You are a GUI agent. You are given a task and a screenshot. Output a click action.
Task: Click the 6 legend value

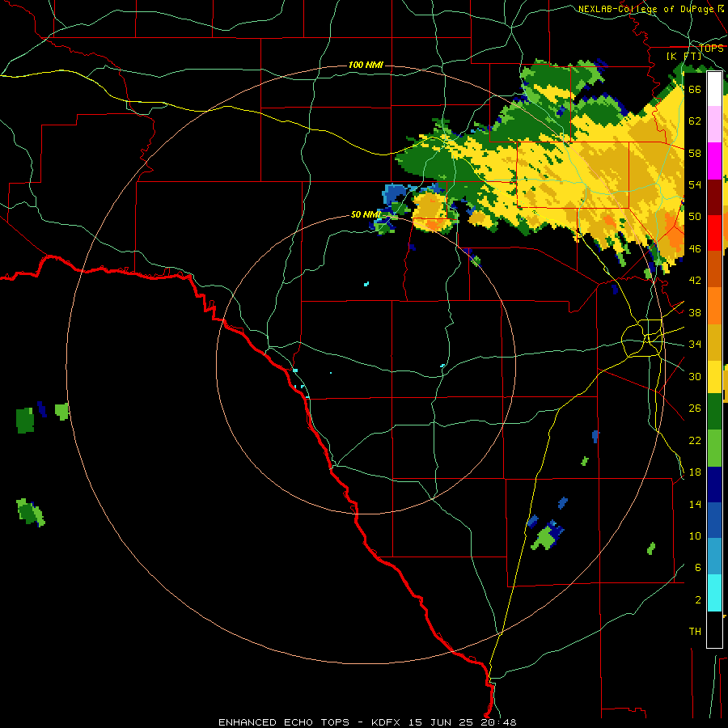pyautogui.click(x=697, y=567)
